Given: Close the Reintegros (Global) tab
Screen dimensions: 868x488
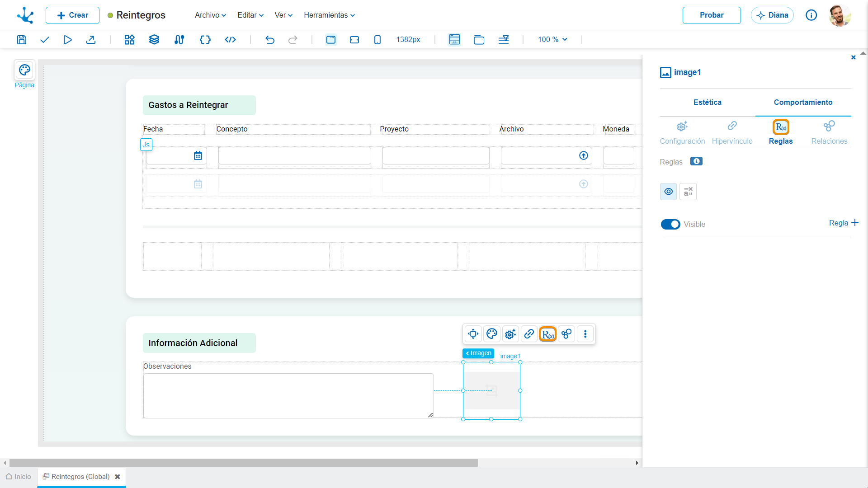Looking at the screenshot, I should (x=118, y=477).
